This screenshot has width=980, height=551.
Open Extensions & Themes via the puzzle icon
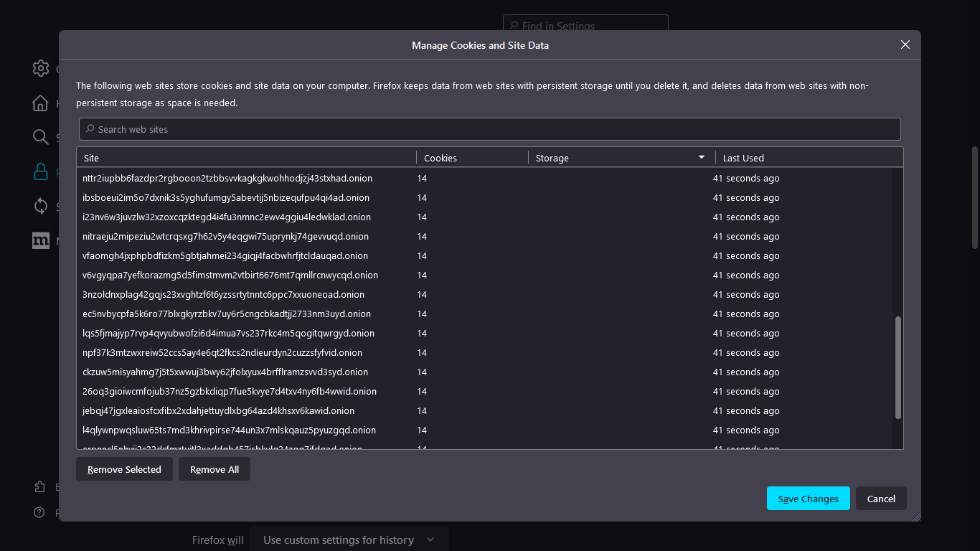click(x=41, y=486)
